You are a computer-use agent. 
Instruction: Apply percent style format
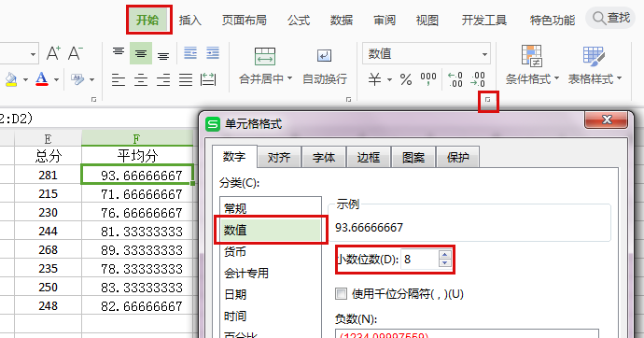(406, 78)
